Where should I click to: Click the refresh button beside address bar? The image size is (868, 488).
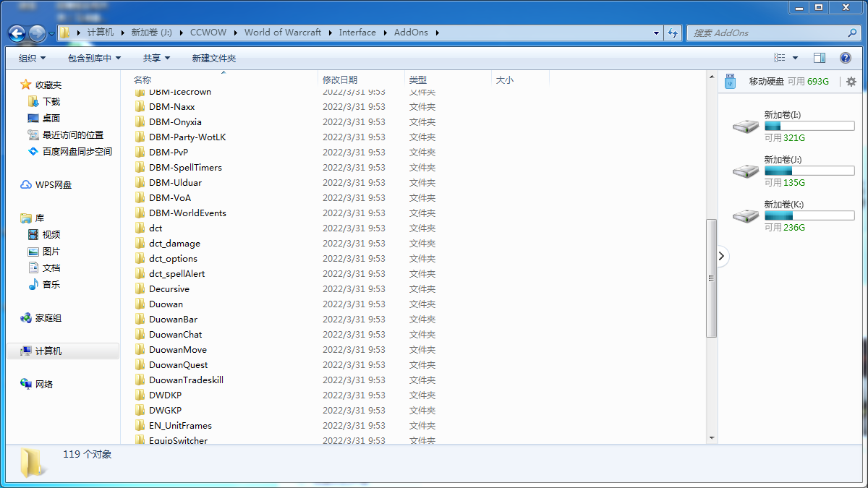point(673,33)
